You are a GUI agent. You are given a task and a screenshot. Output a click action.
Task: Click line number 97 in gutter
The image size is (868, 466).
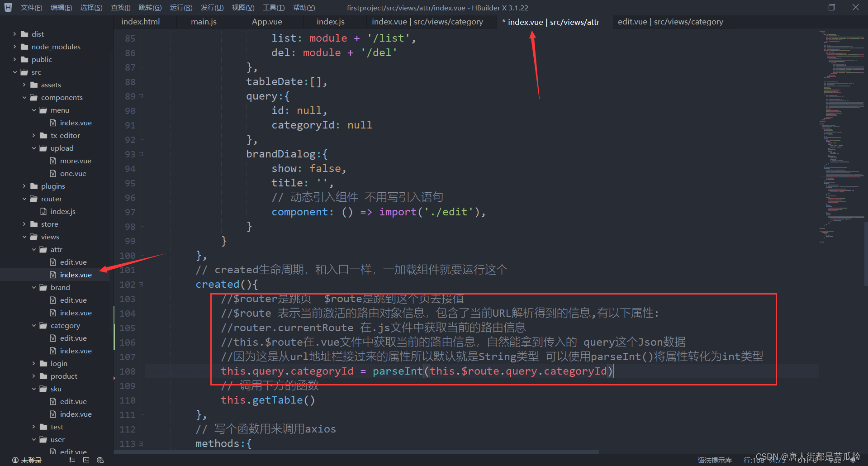point(130,212)
